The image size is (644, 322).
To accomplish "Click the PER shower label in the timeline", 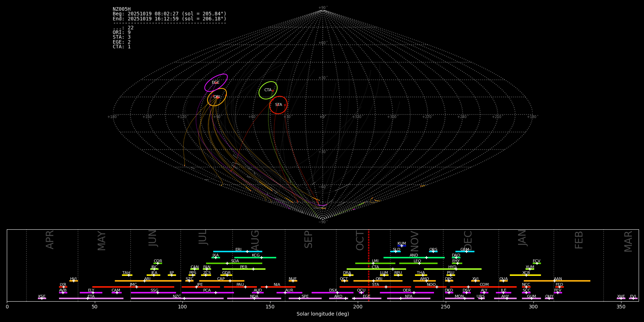I will [x=244, y=267].
